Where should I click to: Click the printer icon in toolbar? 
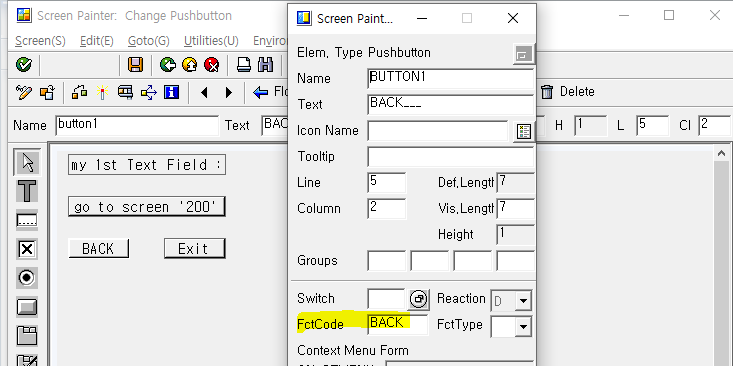(244, 65)
